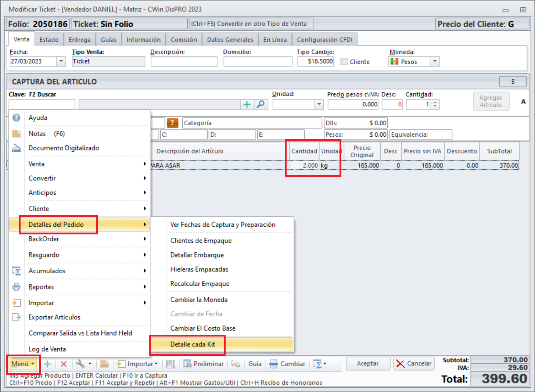The height and width of the screenshot is (392, 535).
Task: Select Detalle cada Kit entry
Action: [x=222, y=344]
